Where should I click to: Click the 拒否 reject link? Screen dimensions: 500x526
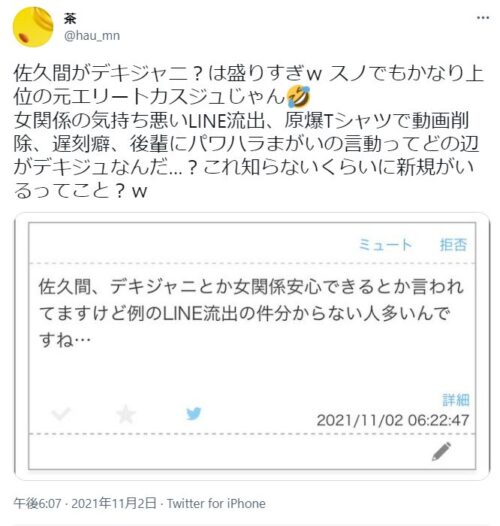click(x=453, y=245)
